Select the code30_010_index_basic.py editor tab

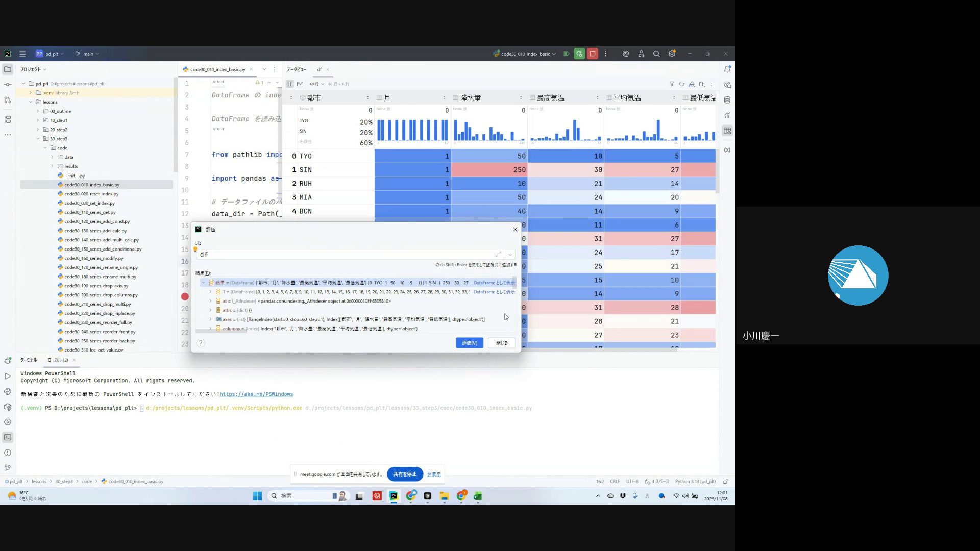coord(217,69)
